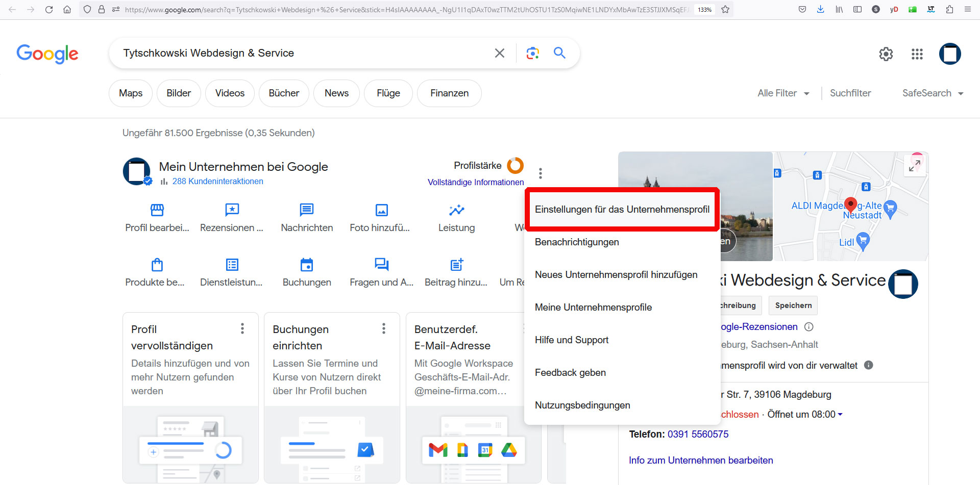
Task: Click reviews info icon
Action: (x=809, y=327)
